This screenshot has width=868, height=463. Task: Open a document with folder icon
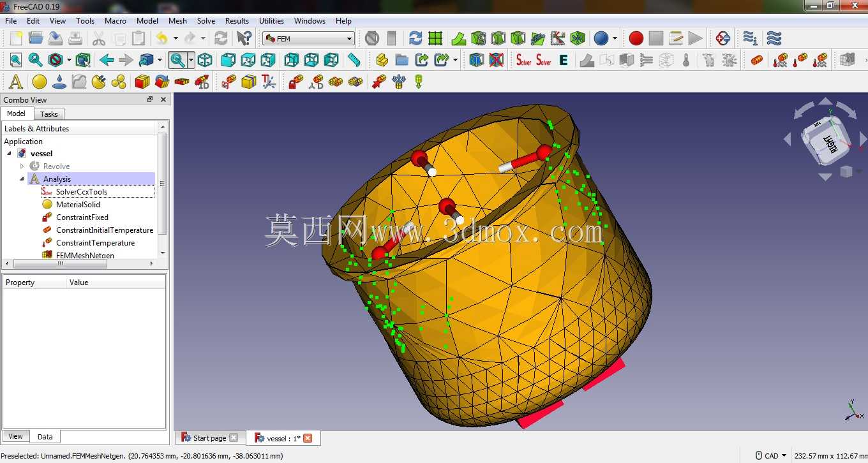coord(36,38)
